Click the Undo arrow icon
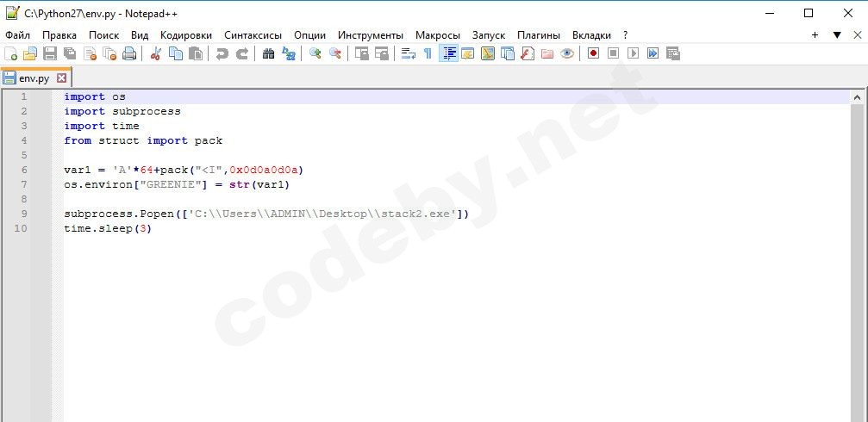868x422 pixels. (x=222, y=53)
